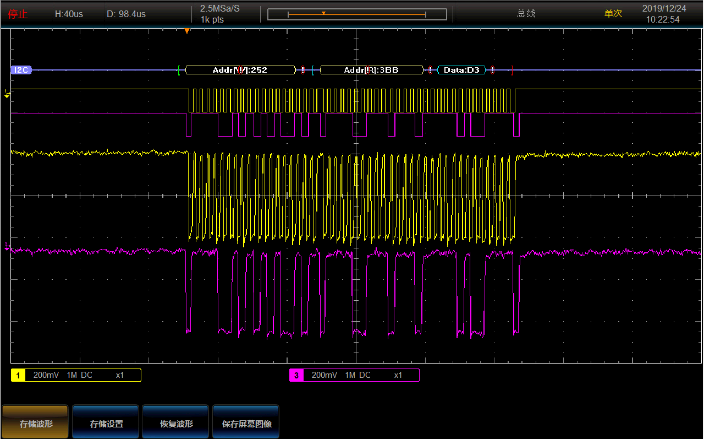Click the yellow channel 1 number badge
Image resolution: width=704 pixels, height=439 pixels.
[18, 375]
